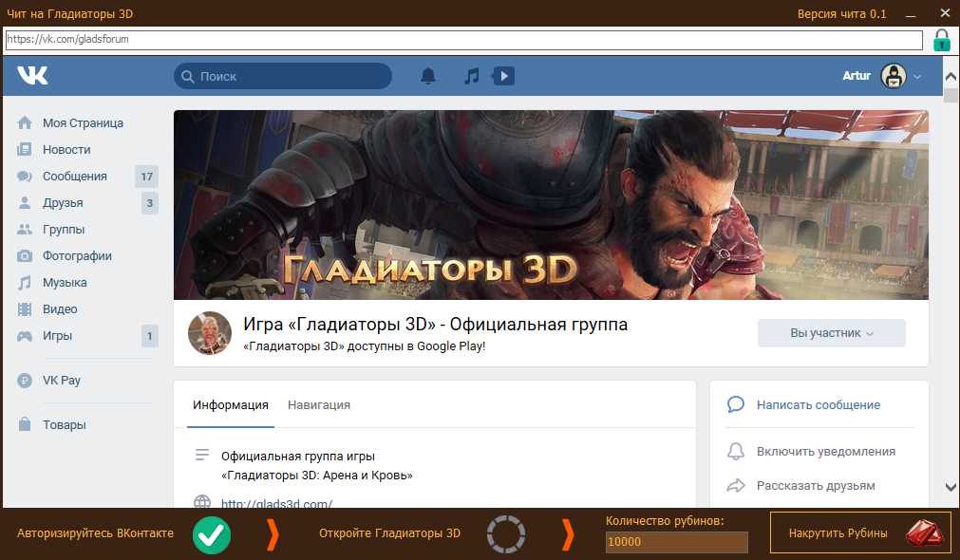Image resolution: width=960 pixels, height=560 pixels.
Task: Click Откройте Гладиаторы 3D label
Action: pyautogui.click(x=389, y=533)
